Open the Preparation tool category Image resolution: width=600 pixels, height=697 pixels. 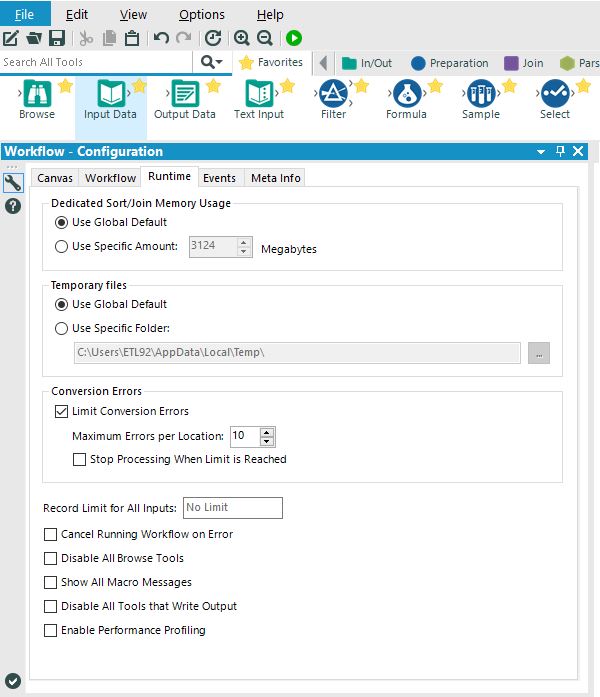click(450, 63)
